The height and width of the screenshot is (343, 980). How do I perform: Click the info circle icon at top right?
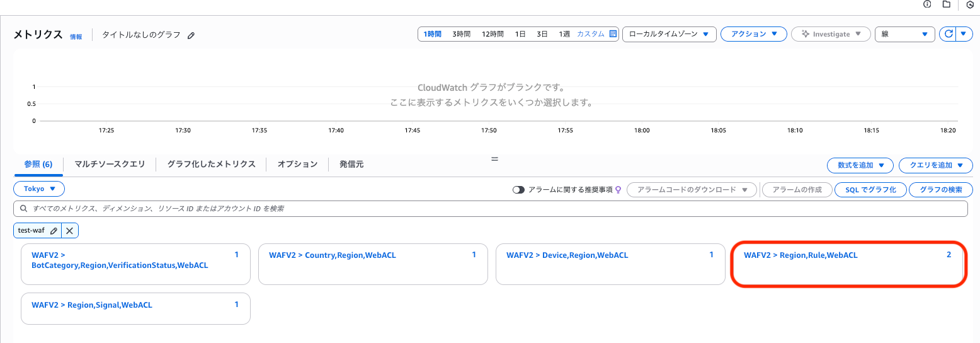[927, 4]
